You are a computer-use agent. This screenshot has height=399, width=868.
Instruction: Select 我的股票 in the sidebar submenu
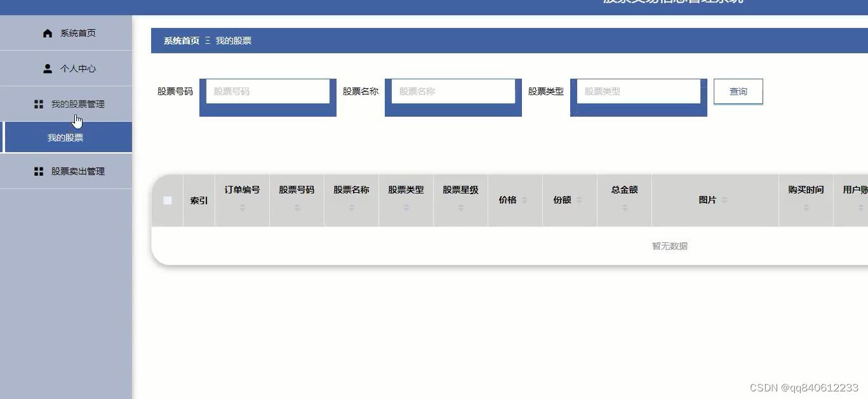pyautogui.click(x=66, y=136)
